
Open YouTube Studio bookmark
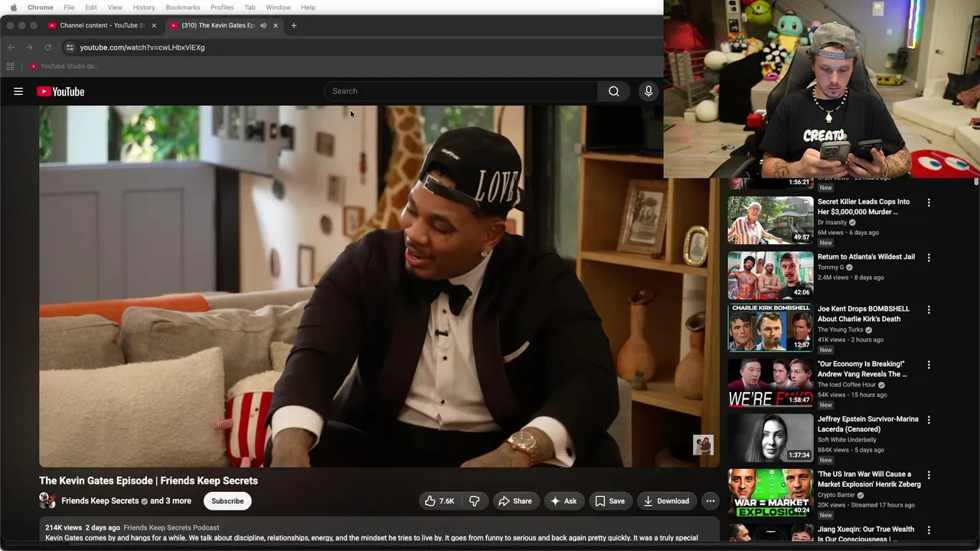[x=65, y=66]
